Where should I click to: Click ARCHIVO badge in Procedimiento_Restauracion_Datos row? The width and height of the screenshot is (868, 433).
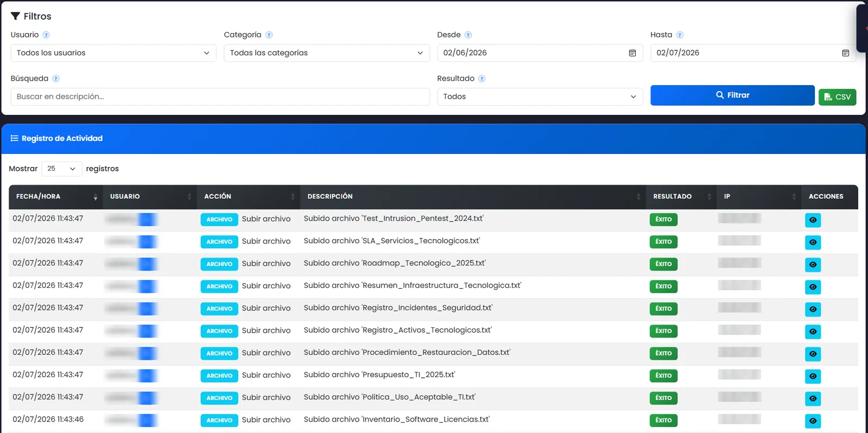coord(219,353)
